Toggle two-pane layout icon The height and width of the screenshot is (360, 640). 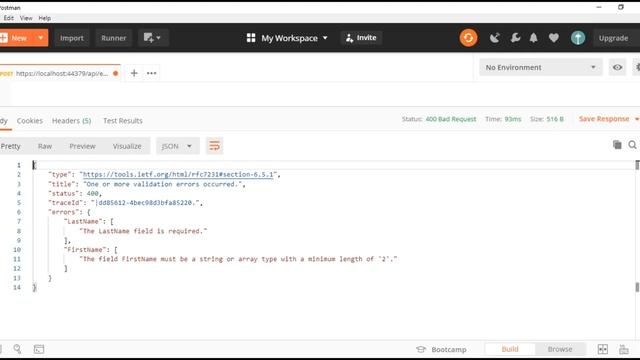tap(602, 349)
